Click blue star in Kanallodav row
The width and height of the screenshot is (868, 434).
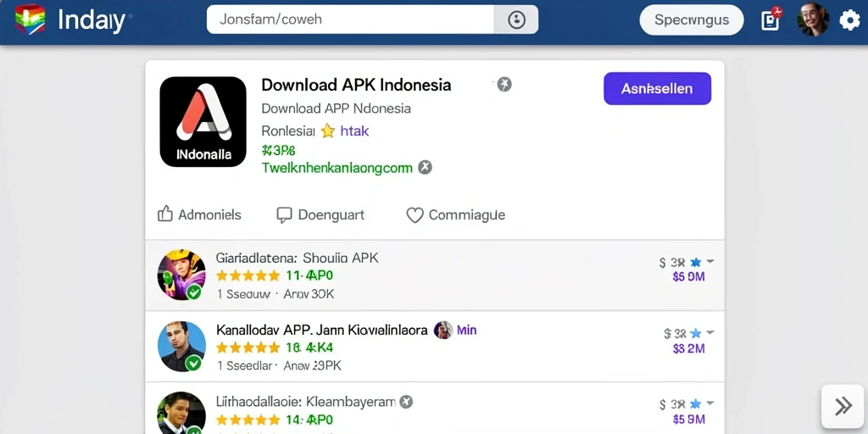696,333
